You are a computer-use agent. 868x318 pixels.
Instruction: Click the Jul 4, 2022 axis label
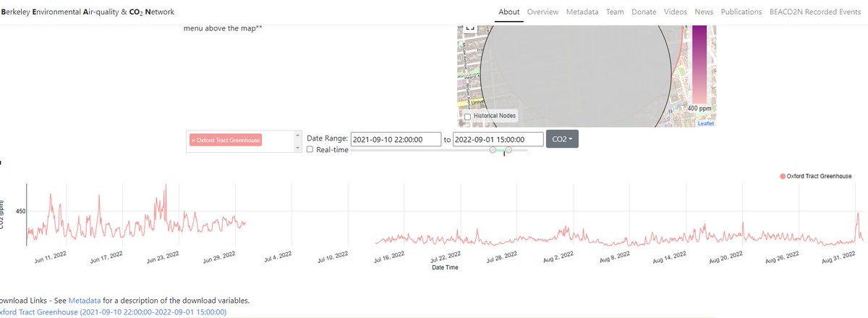pyautogui.click(x=278, y=256)
